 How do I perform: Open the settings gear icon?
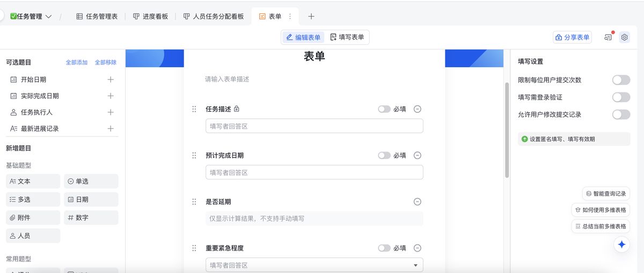624,38
